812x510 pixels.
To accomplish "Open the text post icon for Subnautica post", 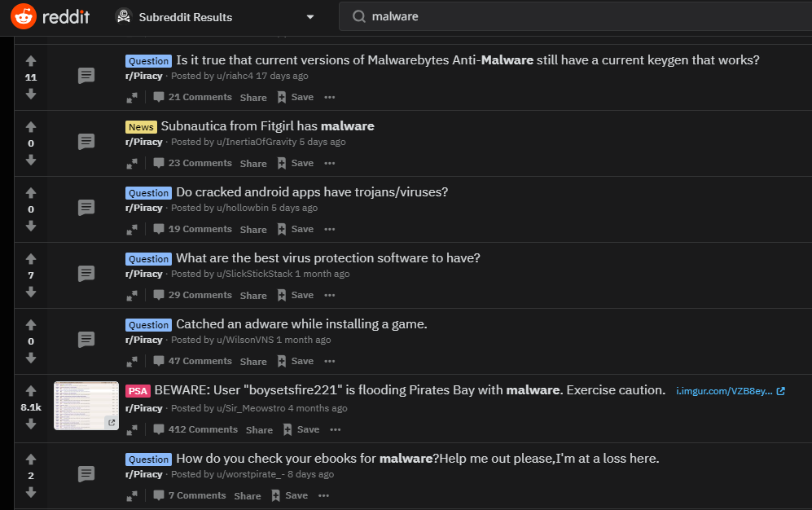I will point(86,142).
